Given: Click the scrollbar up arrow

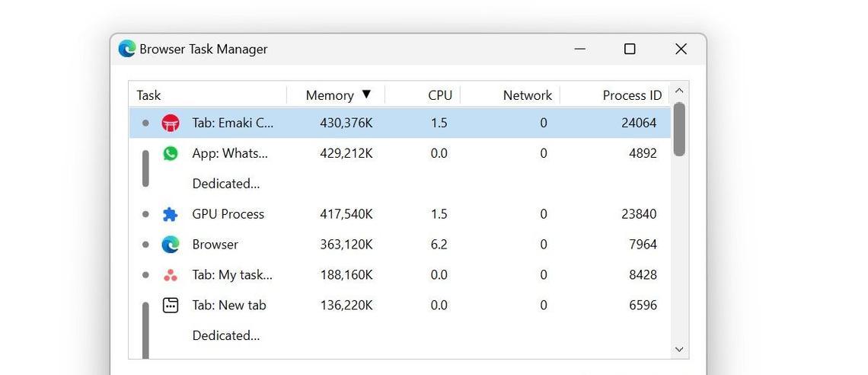Looking at the screenshot, I should click(x=679, y=91).
